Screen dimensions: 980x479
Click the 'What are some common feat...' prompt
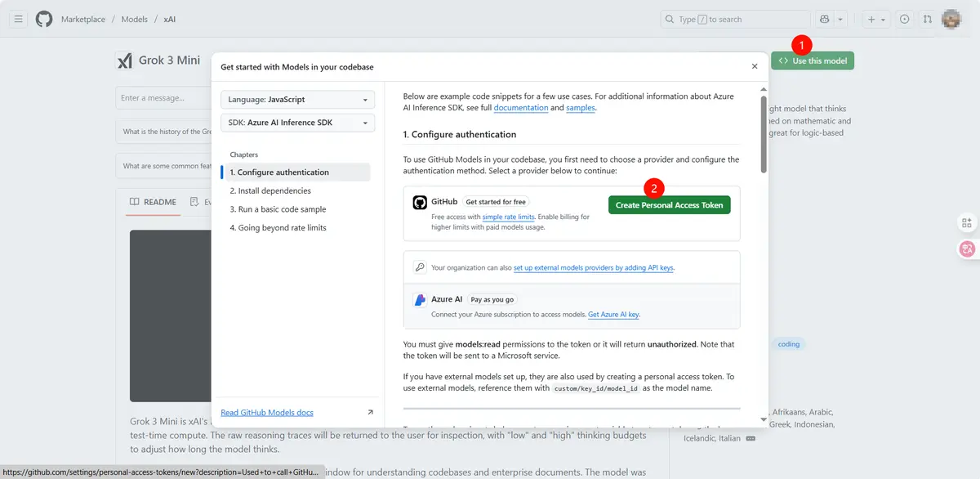click(x=164, y=166)
